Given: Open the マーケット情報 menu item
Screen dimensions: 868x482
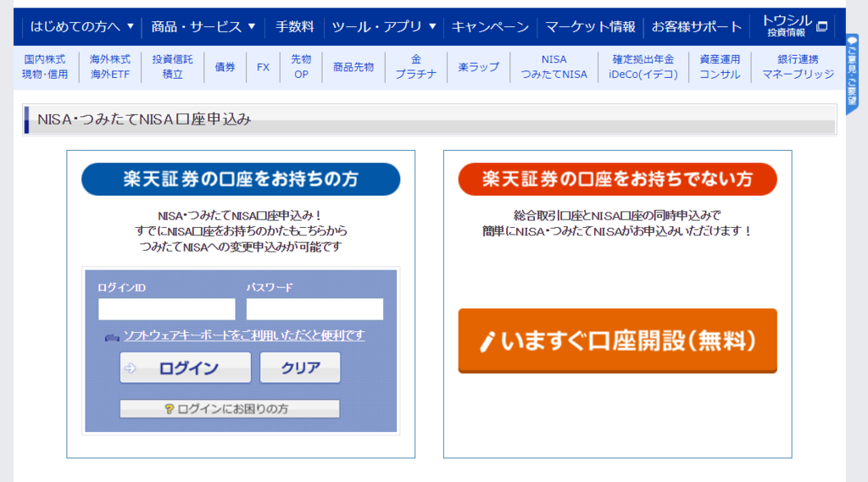Looking at the screenshot, I should (590, 26).
